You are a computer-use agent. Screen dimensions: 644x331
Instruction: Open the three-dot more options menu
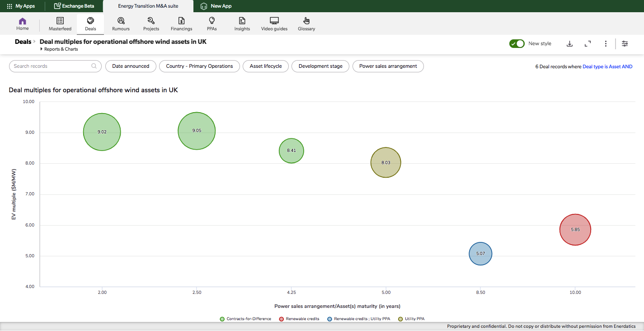click(x=606, y=44)
